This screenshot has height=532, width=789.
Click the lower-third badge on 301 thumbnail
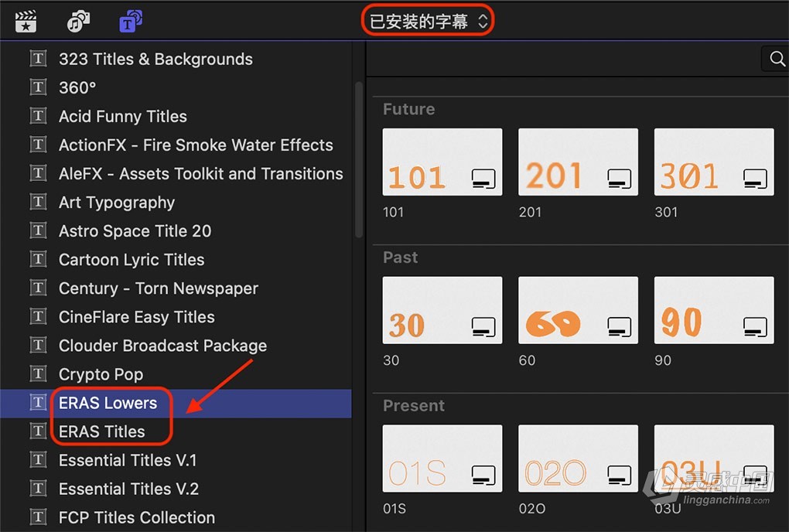click(755, 179)
